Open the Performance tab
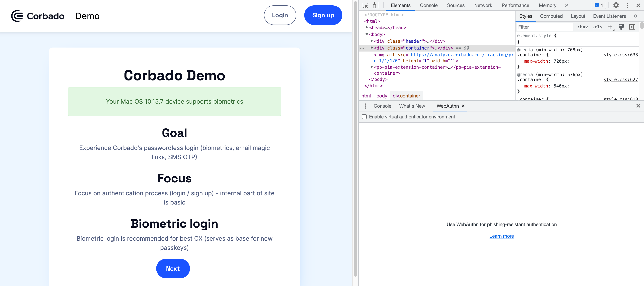 pyautogui.click(x=515, y=5)
